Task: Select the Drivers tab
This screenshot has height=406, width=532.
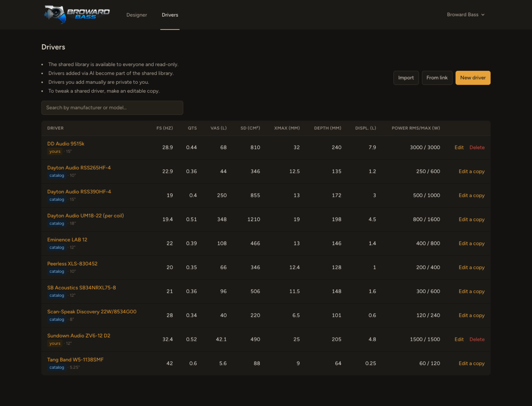Action: (x=170, y=15)
